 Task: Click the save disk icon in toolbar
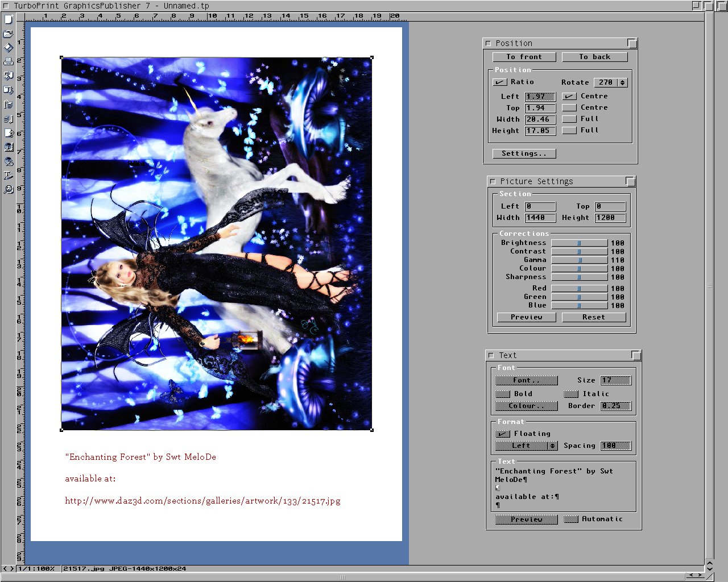[x=9, y=48]
